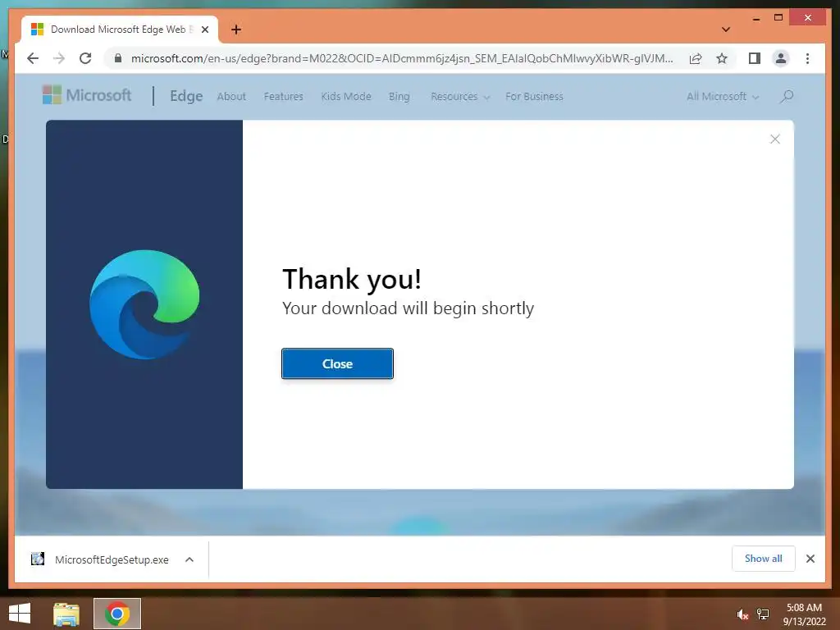The width and height of the screenshot is (840, 630).
Task: Reload the current page
Action: pos(85,58)
